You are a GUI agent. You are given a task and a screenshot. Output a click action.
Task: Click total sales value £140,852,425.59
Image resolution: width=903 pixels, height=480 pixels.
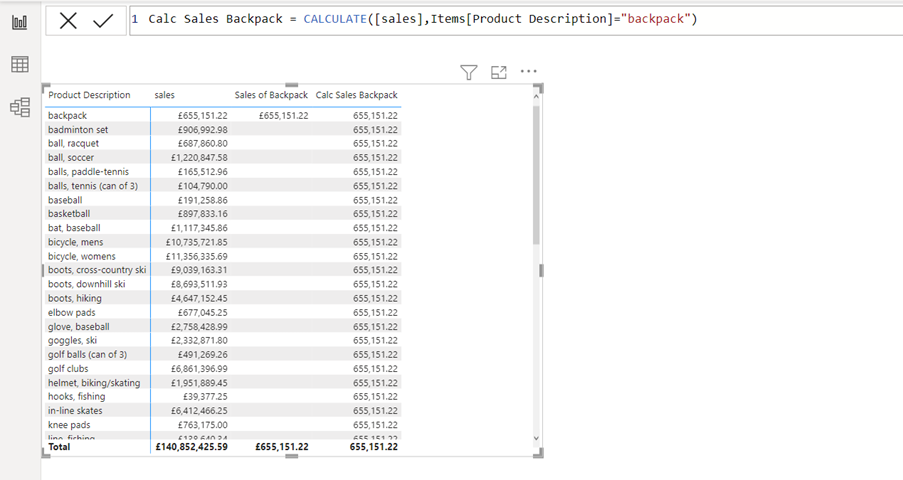192,447
